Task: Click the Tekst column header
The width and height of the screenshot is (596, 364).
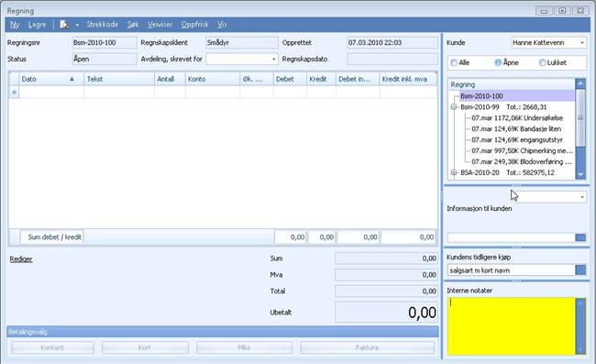Action: tap(119, 79)
